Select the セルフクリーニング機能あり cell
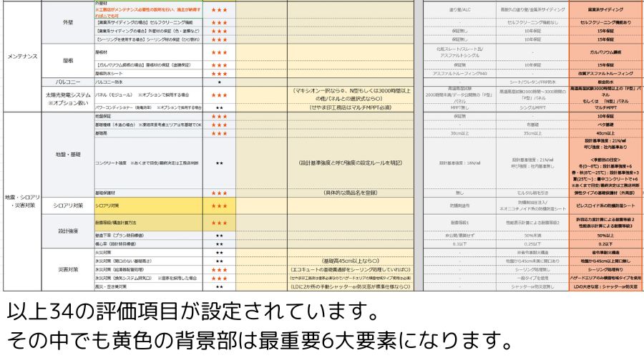Screen dimensions: 644x358 (x=605, y=23)
